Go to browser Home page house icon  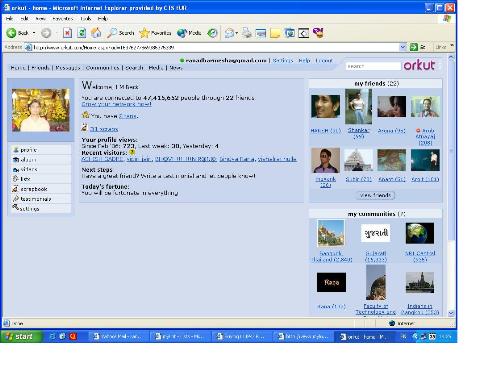(x=96, y=33)
